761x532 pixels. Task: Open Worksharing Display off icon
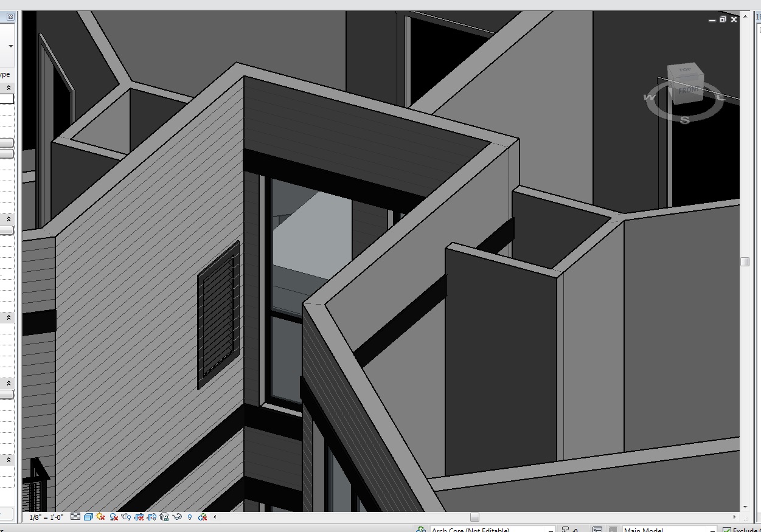click(x=203, y=517)
